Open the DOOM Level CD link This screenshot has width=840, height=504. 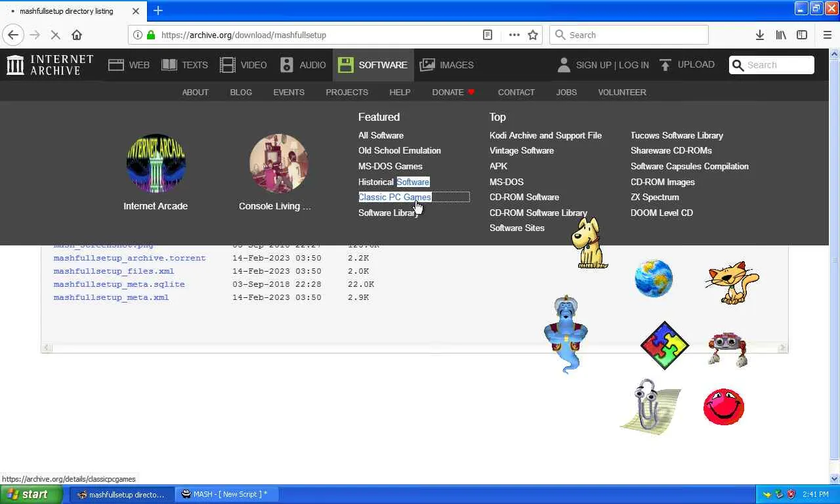[661, 213]
